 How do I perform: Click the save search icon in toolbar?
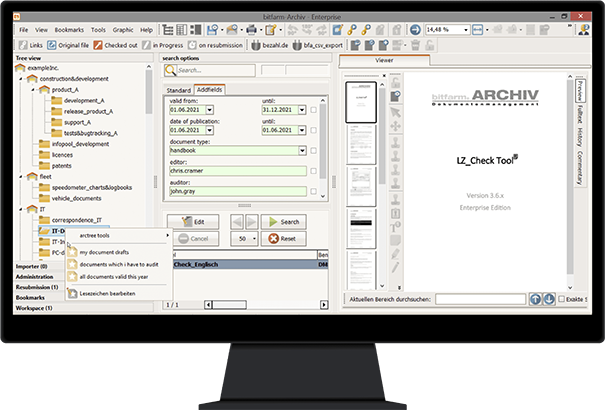[213, 30]
